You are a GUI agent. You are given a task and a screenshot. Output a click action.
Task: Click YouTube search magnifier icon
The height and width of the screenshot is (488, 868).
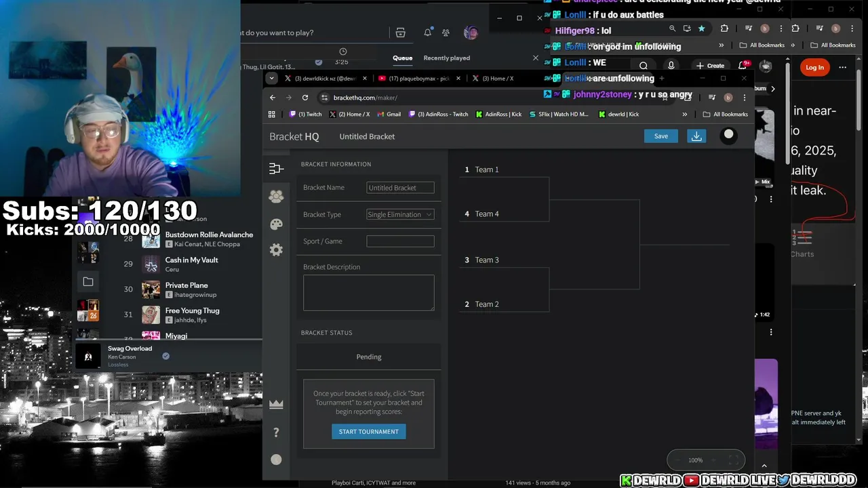(644, 66)
